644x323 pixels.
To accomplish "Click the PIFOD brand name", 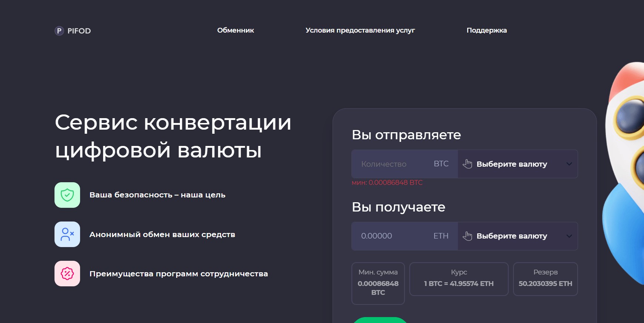I will [79, 31].
